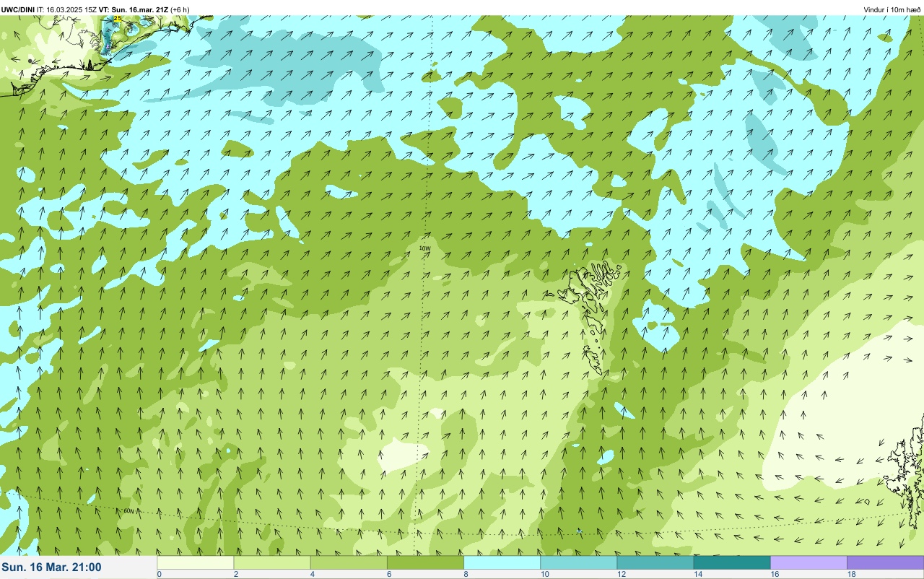Click the legend scale value '4'
Image resolution: width=924 pixels, height=579 pixels.
(312, 574)
